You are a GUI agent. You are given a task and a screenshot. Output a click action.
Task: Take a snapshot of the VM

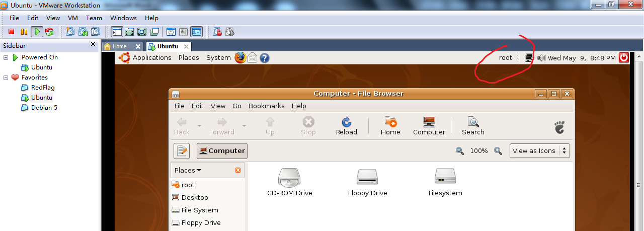click(x=70, y=32)
